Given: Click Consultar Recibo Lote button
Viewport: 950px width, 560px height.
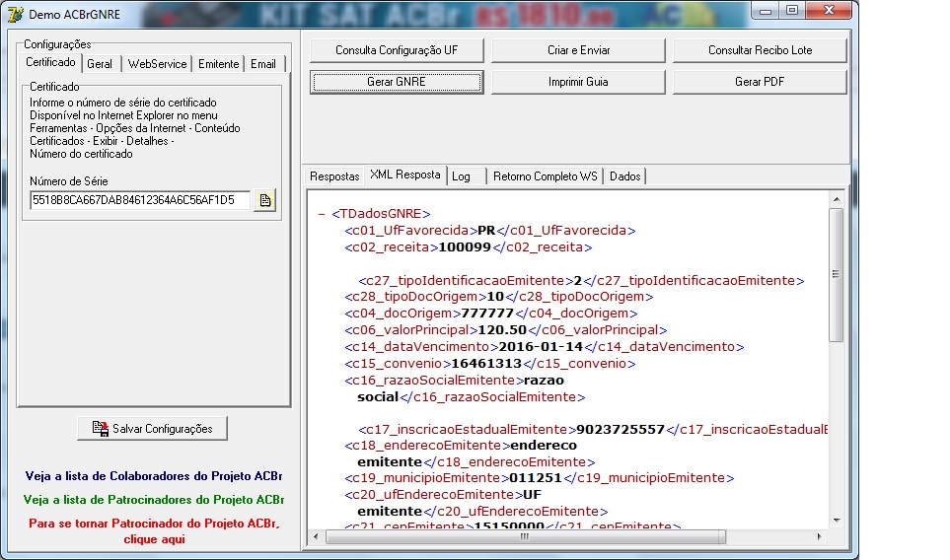Looking at the screenshot, I should coord(760,50).
